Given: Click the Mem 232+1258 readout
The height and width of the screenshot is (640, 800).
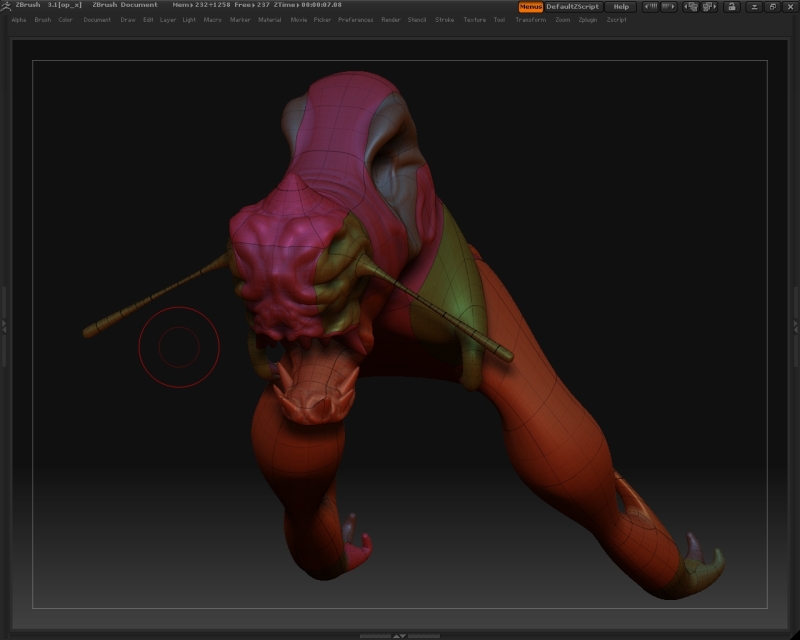Looking at the screenshot, I should [x=202, y=5].
